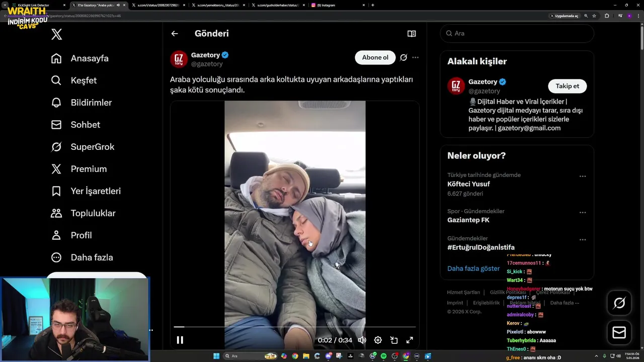Open the Imprint footer link
Viewport: 644px width, 362px height.
coord(455,303)
